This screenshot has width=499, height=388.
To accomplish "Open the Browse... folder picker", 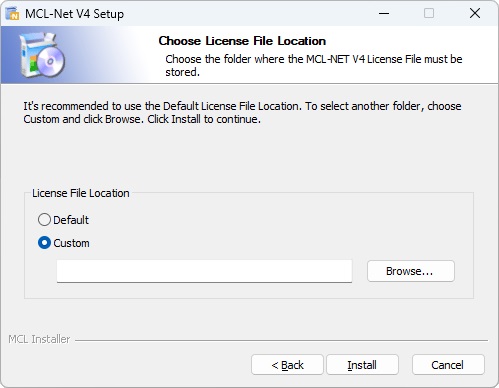I will (411, 271).
